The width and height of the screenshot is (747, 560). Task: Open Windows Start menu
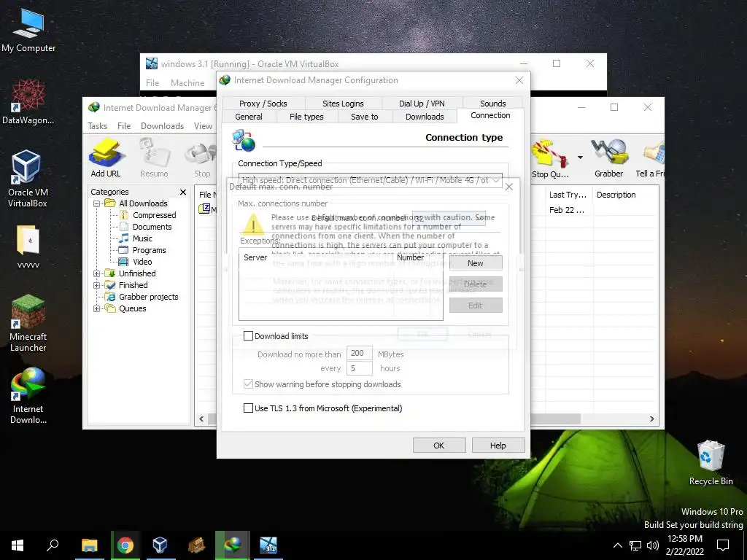point(18,545)
